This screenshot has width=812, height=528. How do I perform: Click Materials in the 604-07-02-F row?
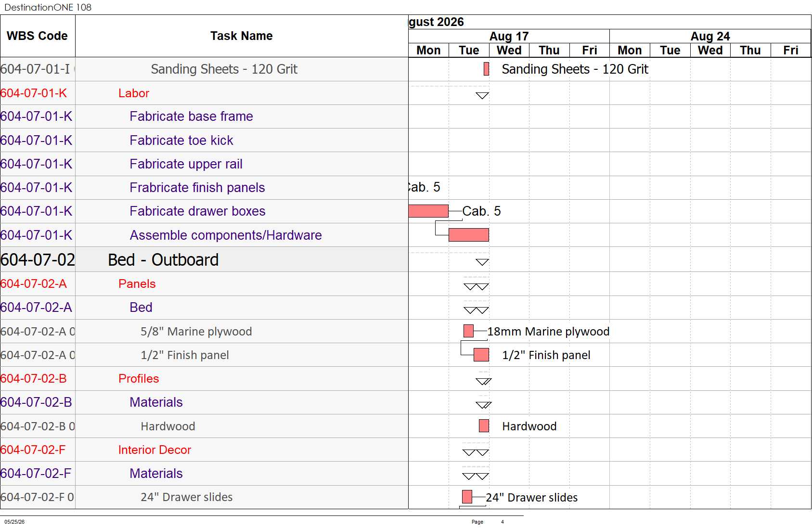point(156,473)
